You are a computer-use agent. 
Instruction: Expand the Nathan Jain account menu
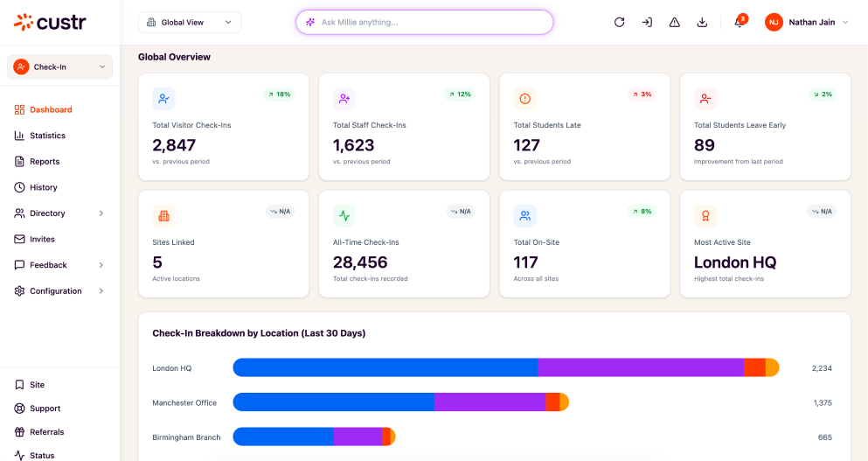[807, 22]
